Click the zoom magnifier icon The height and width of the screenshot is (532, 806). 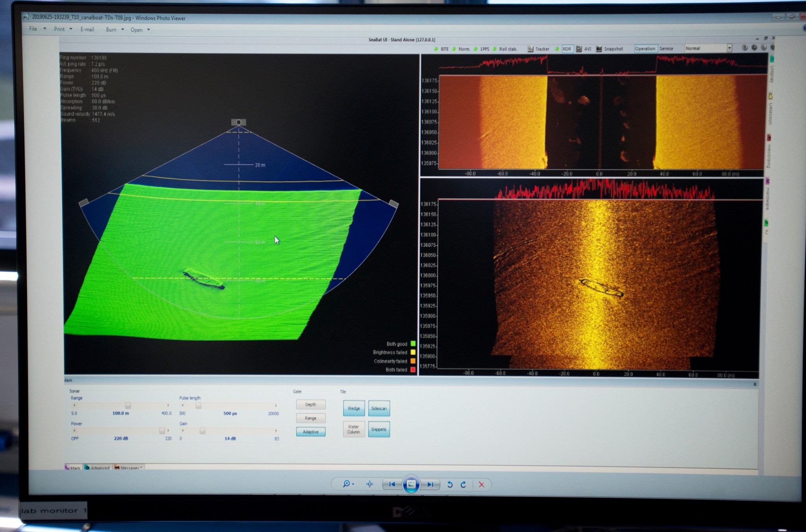346,484
